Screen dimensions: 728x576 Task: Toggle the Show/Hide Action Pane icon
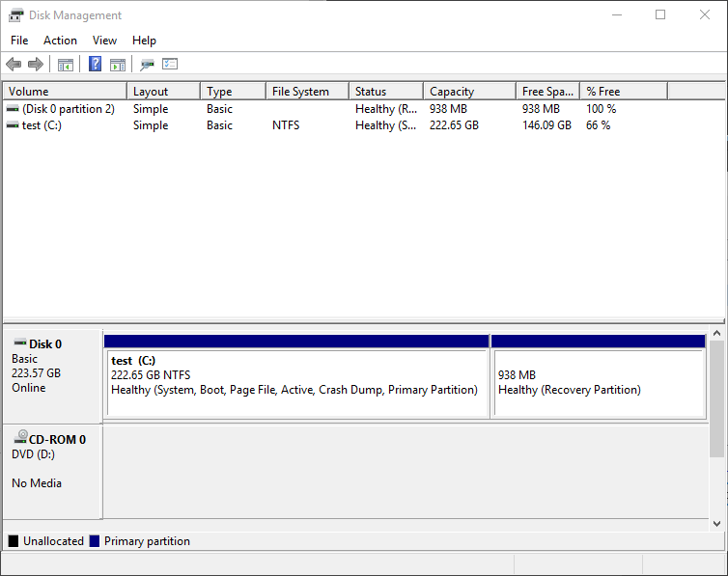pos(118,65)
